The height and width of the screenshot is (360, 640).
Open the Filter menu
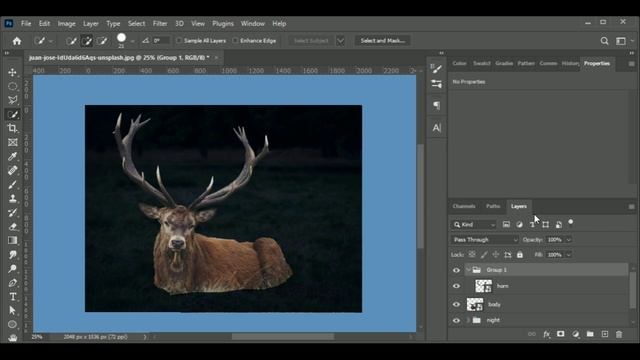tap(160, 24)
